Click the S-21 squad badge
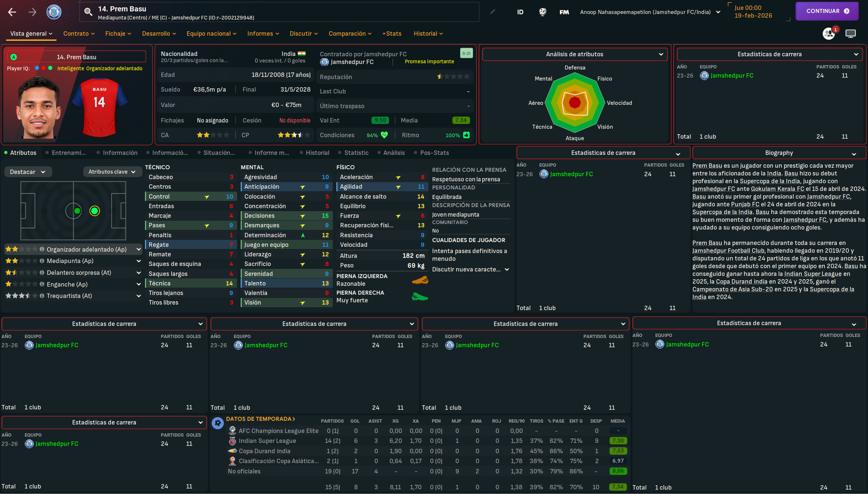This screenshot has height=494, width=868. pyautogui.click(x=466, y=53)
